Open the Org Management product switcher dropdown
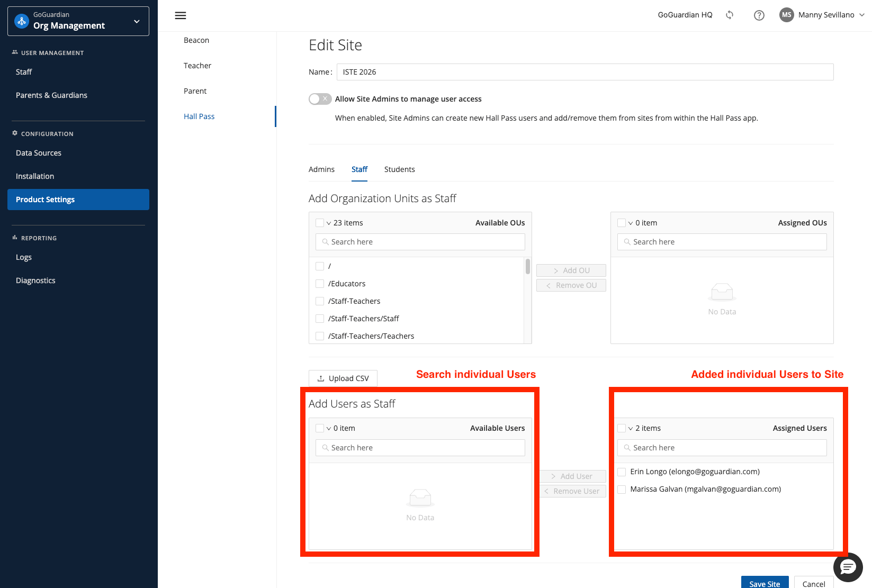 tap(78, 21)
